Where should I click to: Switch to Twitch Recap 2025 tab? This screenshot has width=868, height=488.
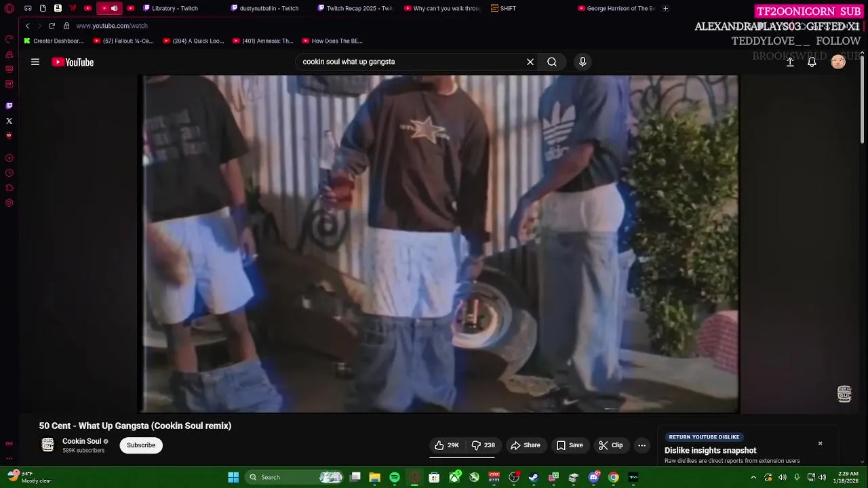355,8
